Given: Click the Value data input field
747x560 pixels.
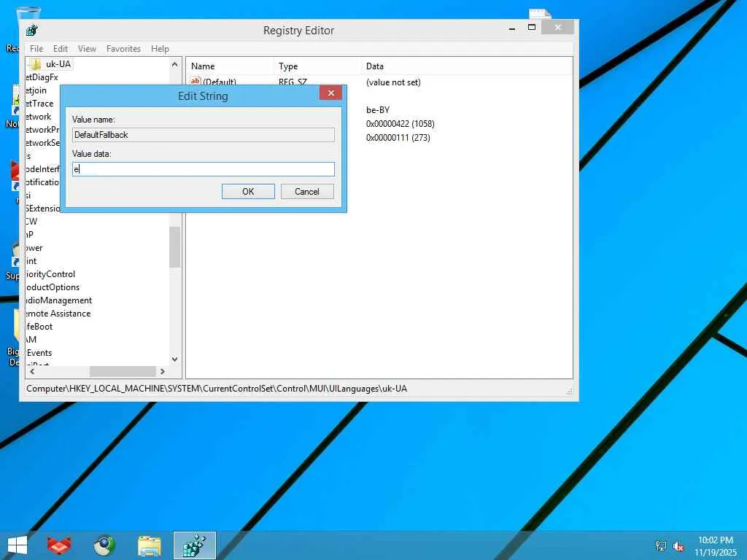Looking at the screenshot, I should click(x=204, y=169).
